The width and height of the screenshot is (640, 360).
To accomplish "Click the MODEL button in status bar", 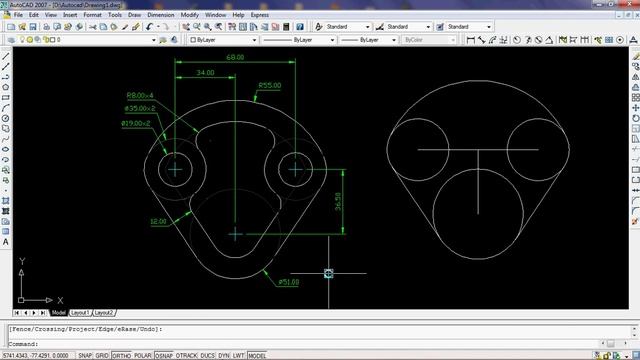I will click(257, 356).
